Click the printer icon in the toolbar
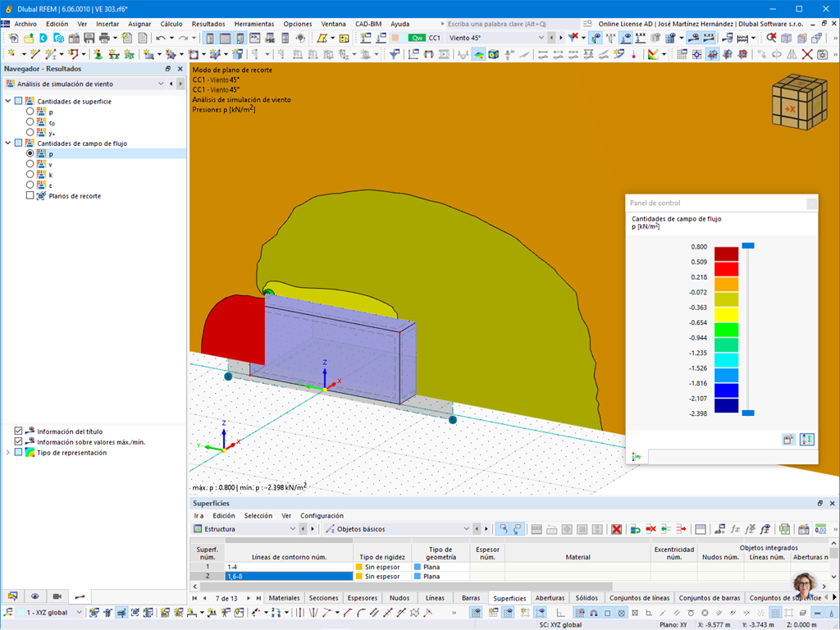This screenshot has height=630, width=840. 104,38
